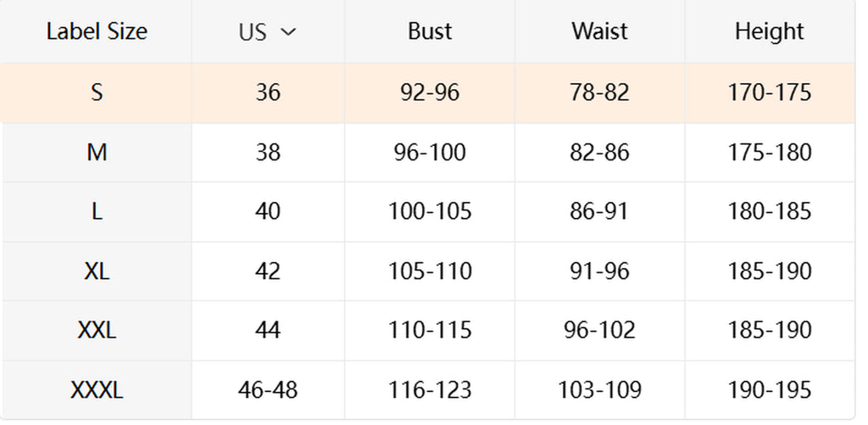Viewport: 868px width, 425px height.
Task: Click the Height column header
Action: point(770,31)
